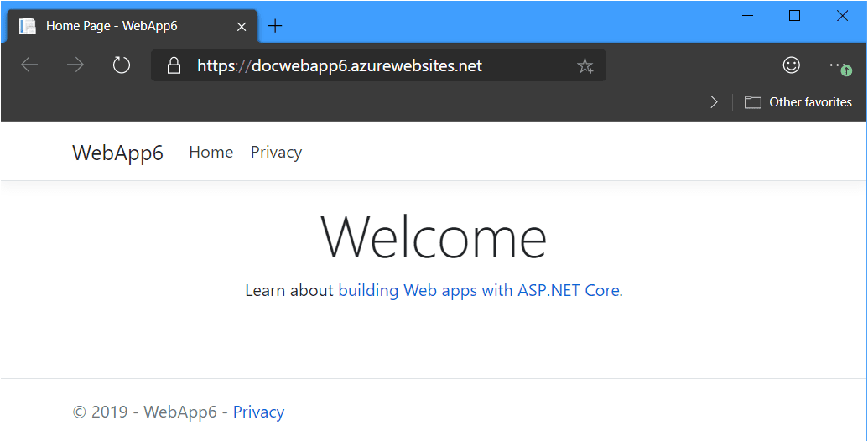Click the browser Back arrow button

point(29,65)
